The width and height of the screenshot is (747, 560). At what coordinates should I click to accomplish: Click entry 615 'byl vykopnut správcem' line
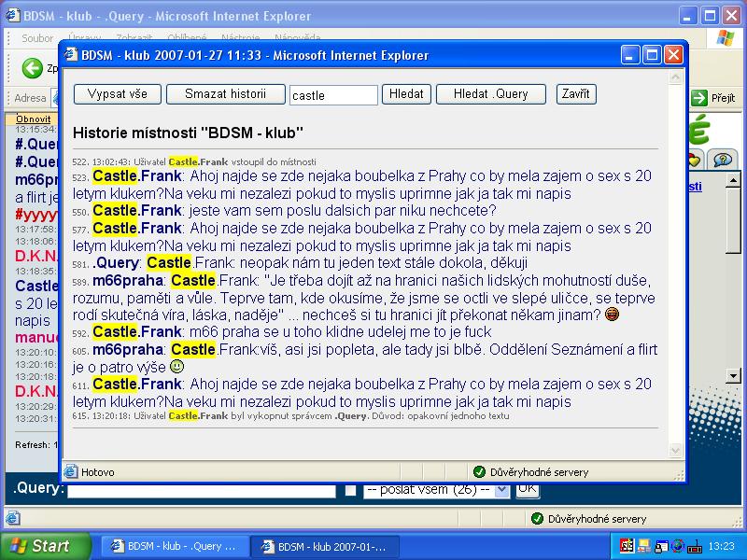(x=290, y=415)
